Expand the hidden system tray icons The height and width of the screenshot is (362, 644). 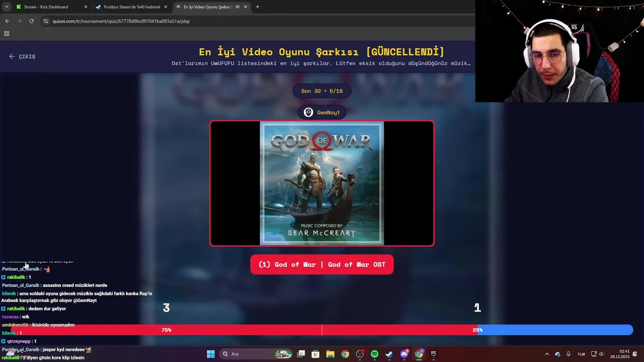(x=547, y=354)
